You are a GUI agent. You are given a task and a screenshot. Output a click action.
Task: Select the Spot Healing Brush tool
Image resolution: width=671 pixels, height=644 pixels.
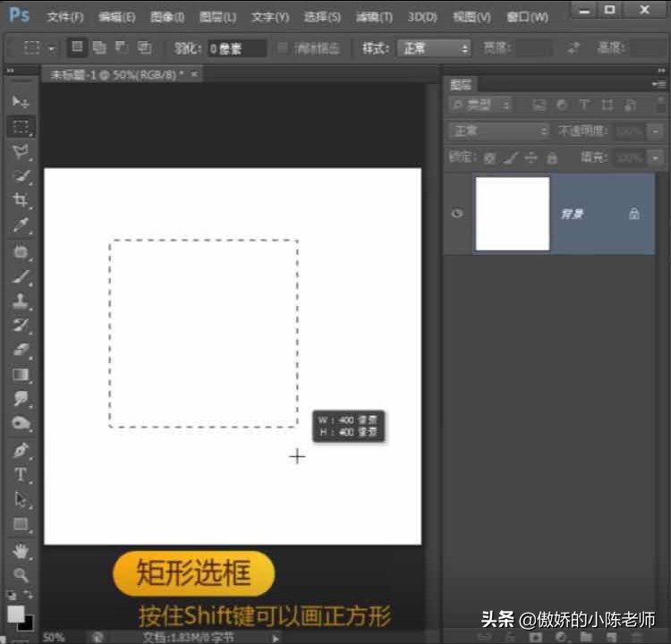coord(20,251)
